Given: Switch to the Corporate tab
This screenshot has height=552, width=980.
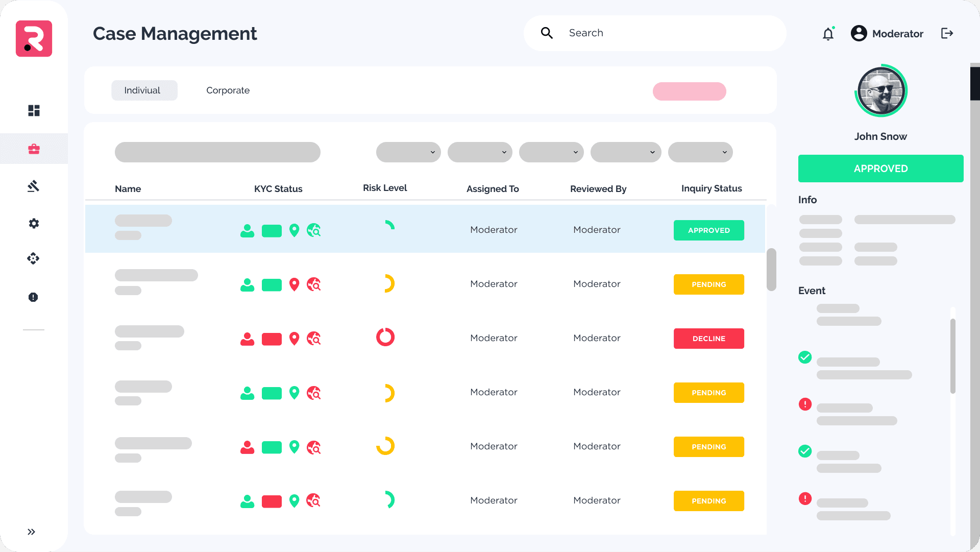Looking at the screenshot, I should click(228, 90).
